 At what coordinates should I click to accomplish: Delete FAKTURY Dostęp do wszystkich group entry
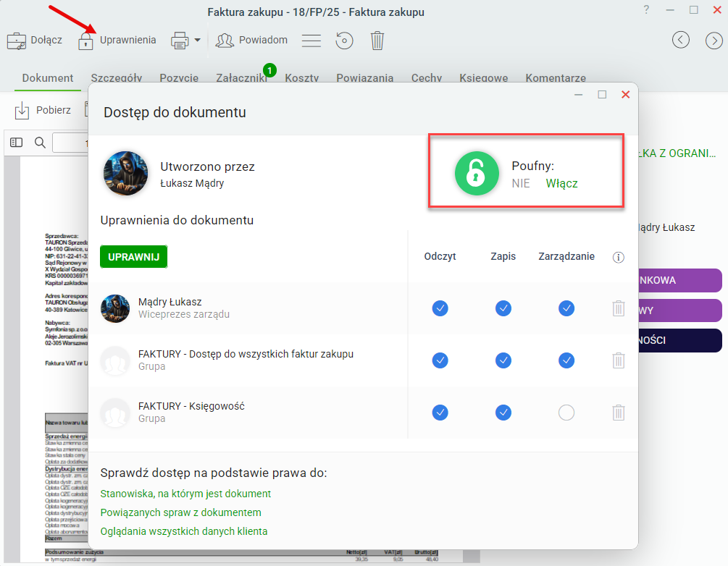619,360
